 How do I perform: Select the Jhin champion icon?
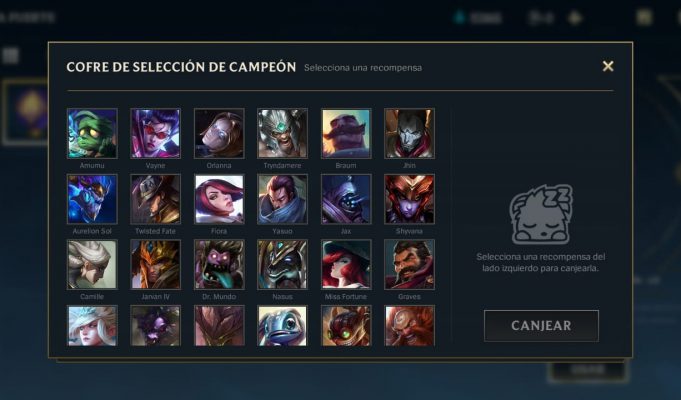click(410, 133)
